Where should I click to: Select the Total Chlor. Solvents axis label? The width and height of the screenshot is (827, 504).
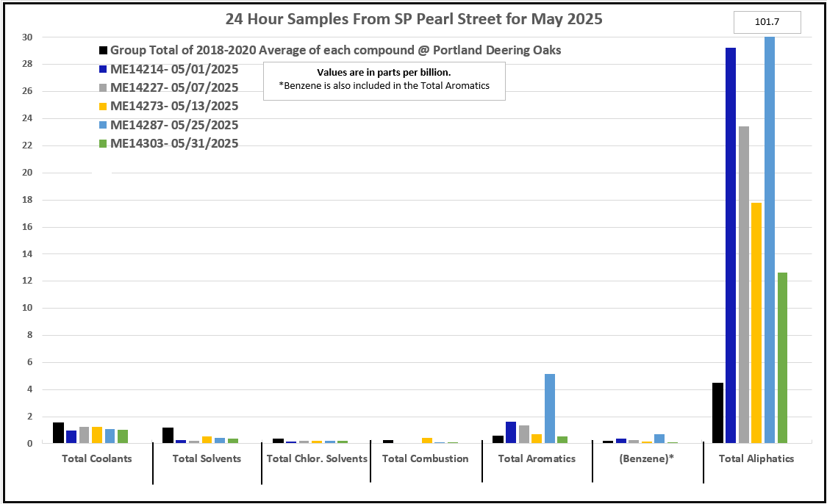pos(316,459)
